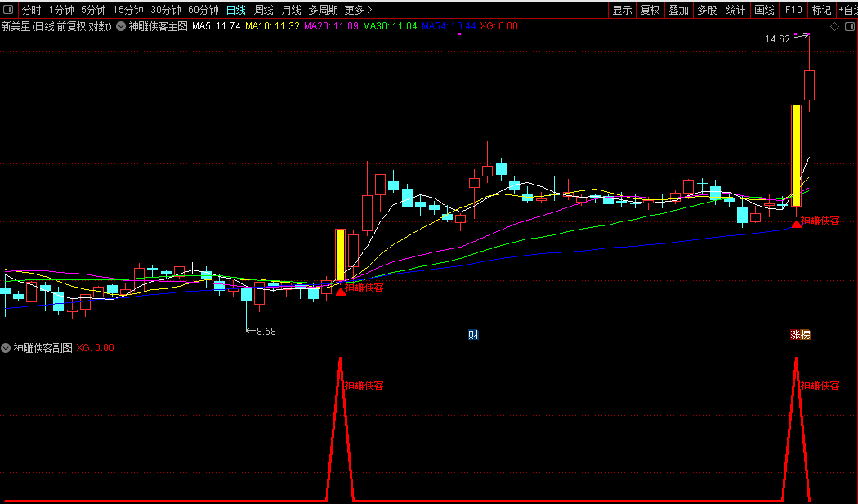
Task: Click the 神雕侠客 label on the first sub-chart peak
Action: pyautogui.click(x=364, y=386)
